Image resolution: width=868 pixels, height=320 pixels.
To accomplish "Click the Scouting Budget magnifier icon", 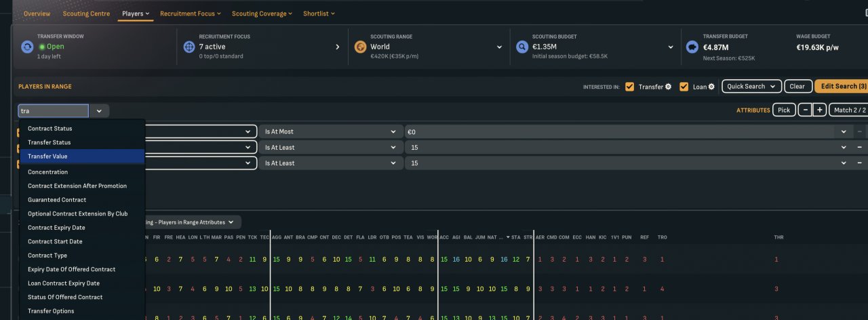I will point(522,47).
